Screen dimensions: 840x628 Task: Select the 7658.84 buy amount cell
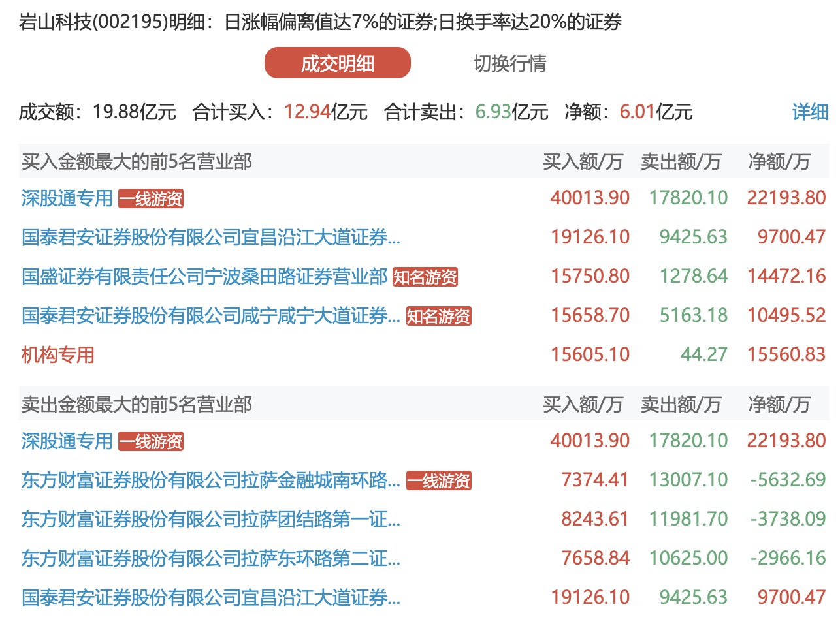(595, 558)
